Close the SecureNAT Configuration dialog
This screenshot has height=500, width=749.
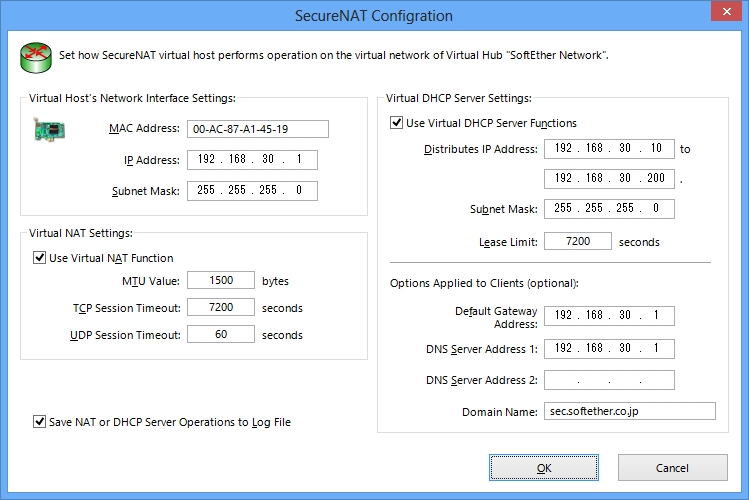(x=726, y=11)
